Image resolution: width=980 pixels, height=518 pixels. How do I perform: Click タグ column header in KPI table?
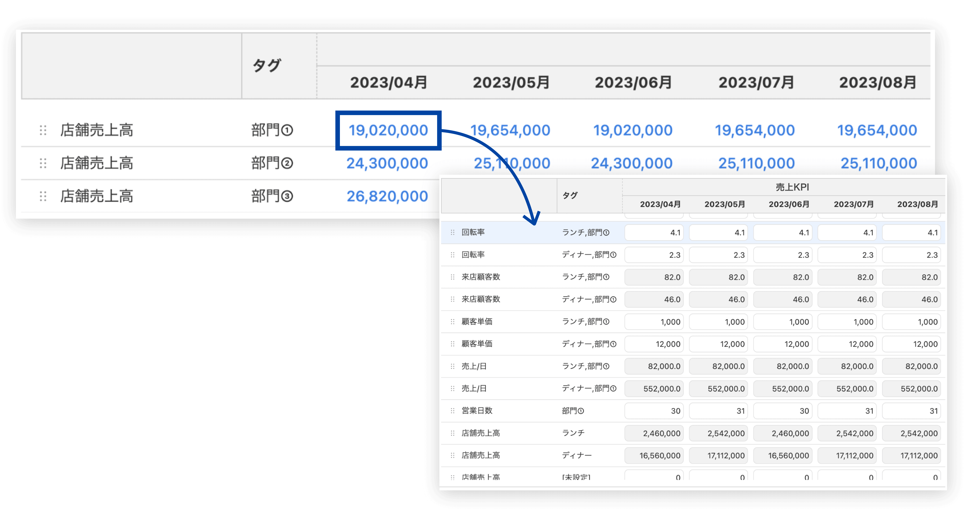point(570,196)
